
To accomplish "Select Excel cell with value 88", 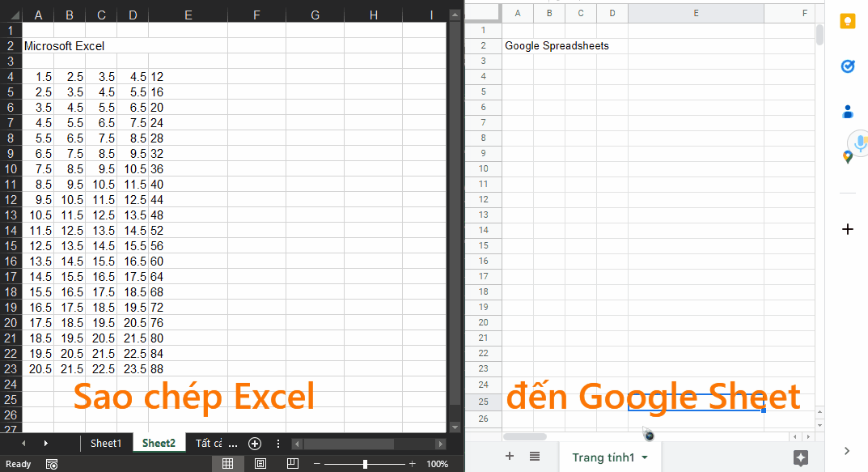I will (x=188, y=369).
